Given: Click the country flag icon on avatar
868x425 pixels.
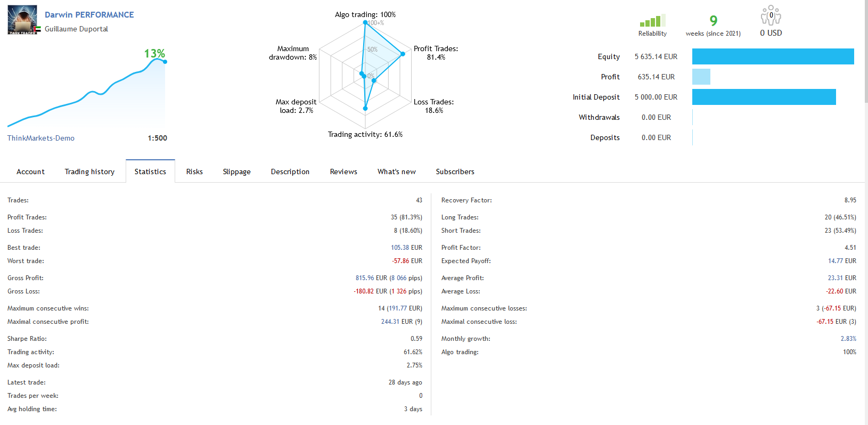Looking at the screenshot, I should click(37, 29).
